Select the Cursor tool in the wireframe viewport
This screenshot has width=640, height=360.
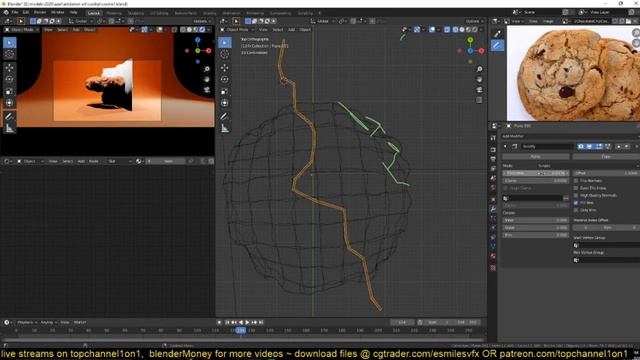coord(224,54)
